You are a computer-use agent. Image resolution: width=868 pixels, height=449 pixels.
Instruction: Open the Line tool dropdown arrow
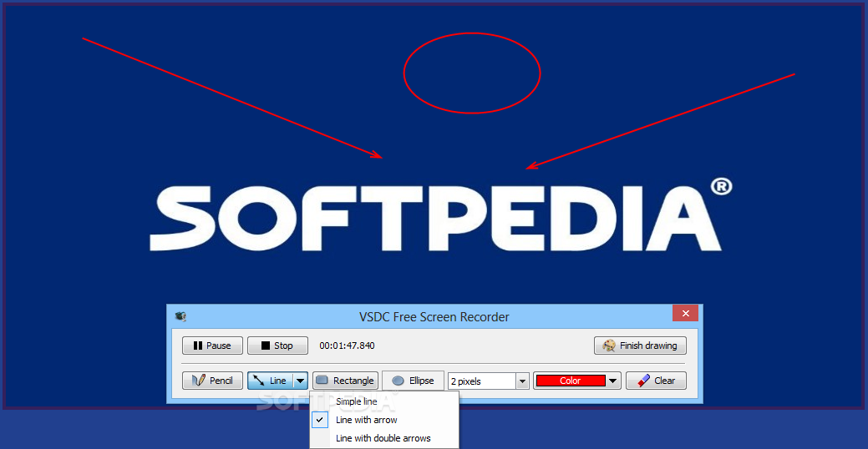(300, 381)
